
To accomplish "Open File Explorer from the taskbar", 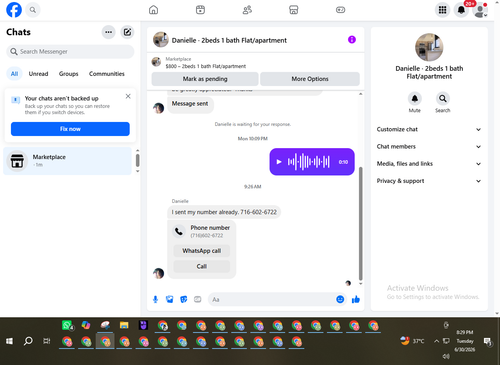I will [x=124, y=325].
